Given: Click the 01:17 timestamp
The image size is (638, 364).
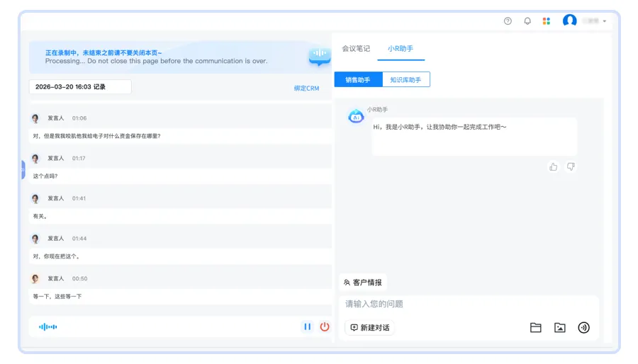Looking at the screenshot, I should (x=79, y=159).
